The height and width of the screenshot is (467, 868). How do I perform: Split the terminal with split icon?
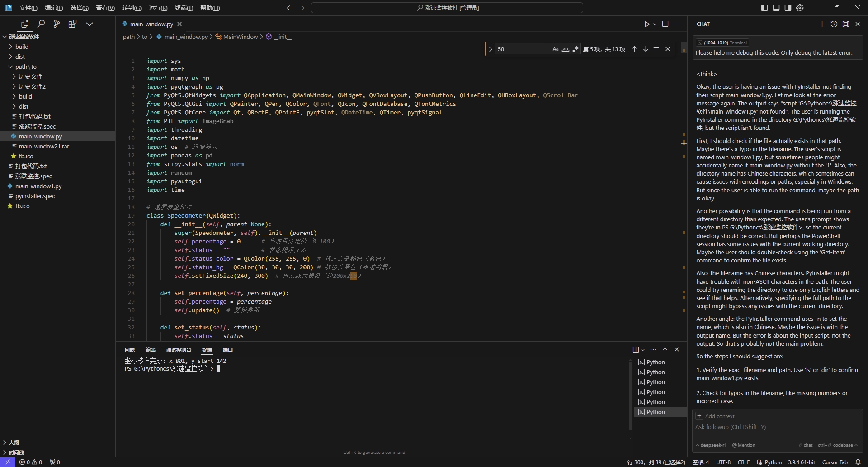click(636, 349)
